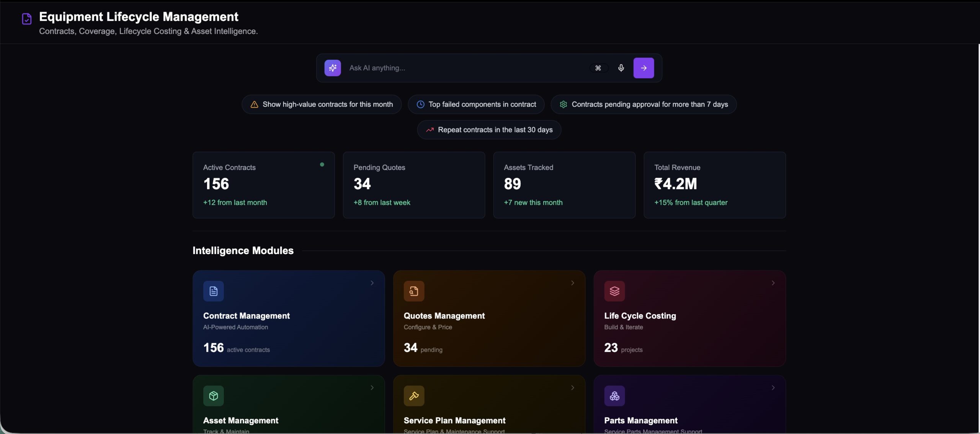Click the Equipment Lifecycle Management header icon

tap(26, 18)
